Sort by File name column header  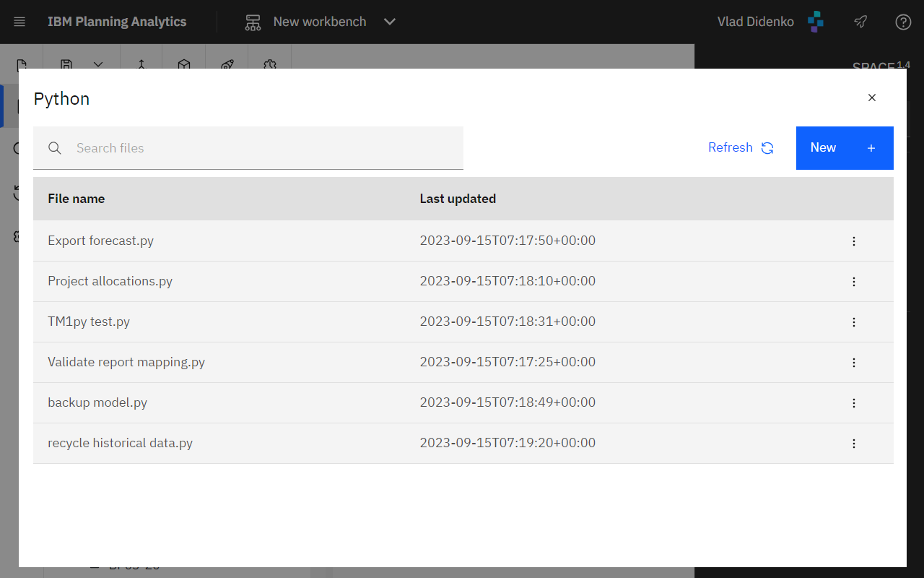pyautogui.click(x=77, y=199)
